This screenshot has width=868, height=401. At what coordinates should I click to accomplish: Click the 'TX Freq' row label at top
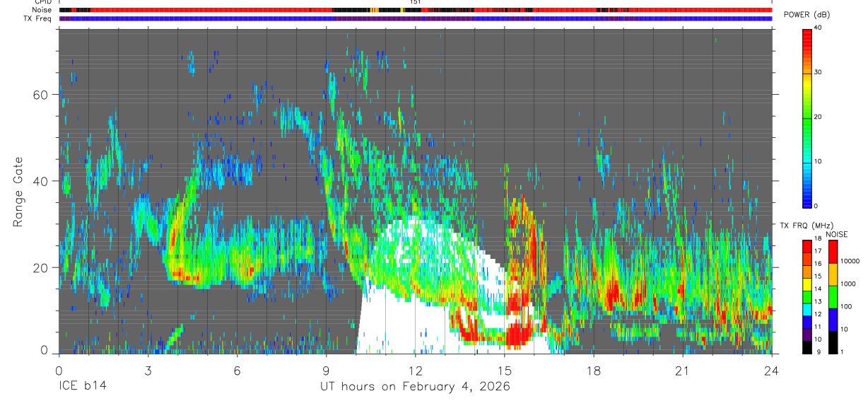pos(38,18)
